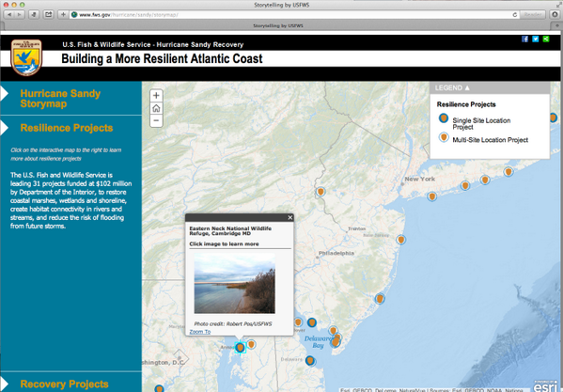Click the USFWS logo badge

[x=26, y=57]
